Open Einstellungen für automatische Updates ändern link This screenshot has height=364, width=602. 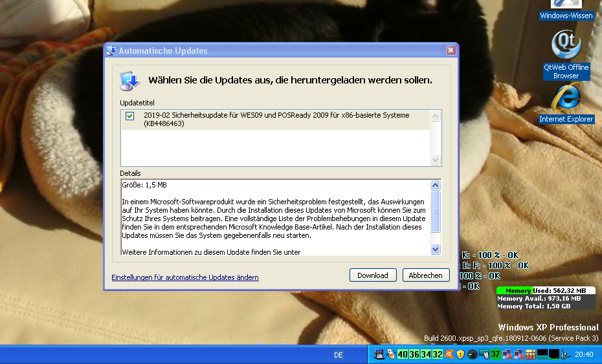pos(185,277)
